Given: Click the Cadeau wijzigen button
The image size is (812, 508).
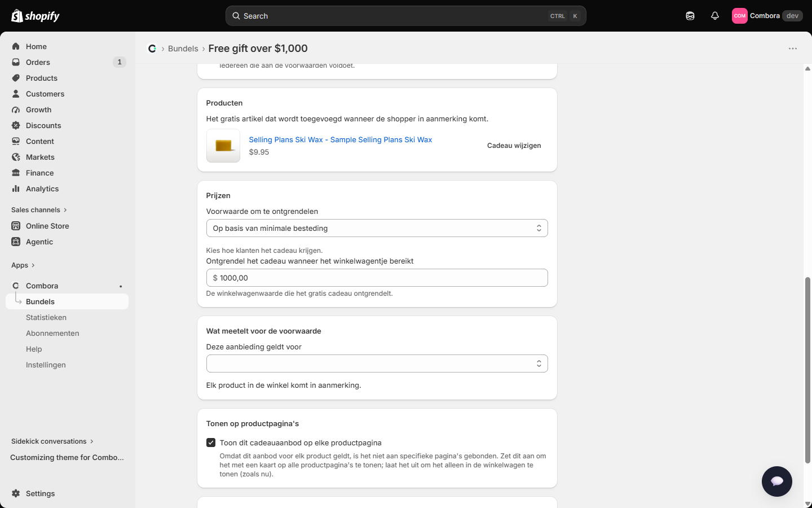Looking at the screenshot, I should 514,146.
